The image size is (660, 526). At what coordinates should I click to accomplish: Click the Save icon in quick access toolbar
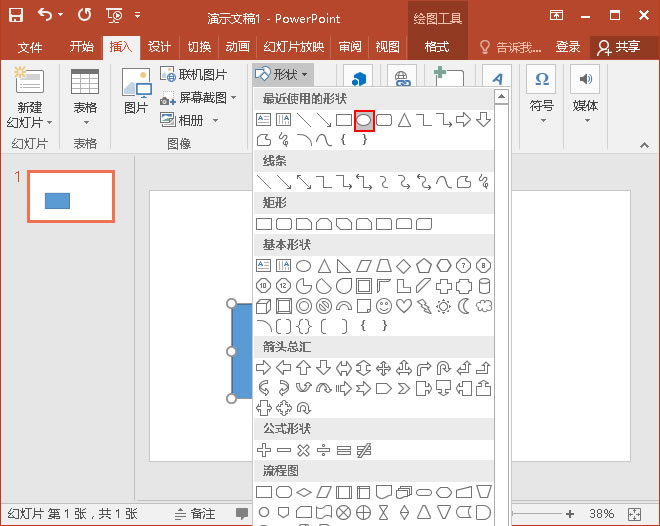(18, 16)
